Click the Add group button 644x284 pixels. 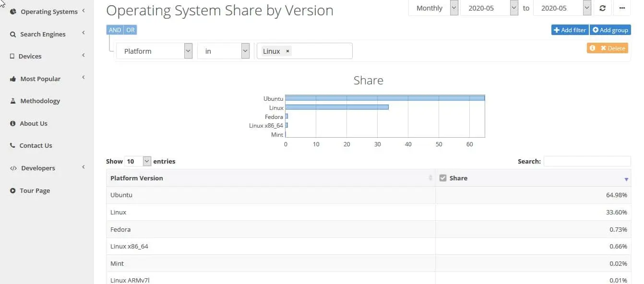pos(610,30)
